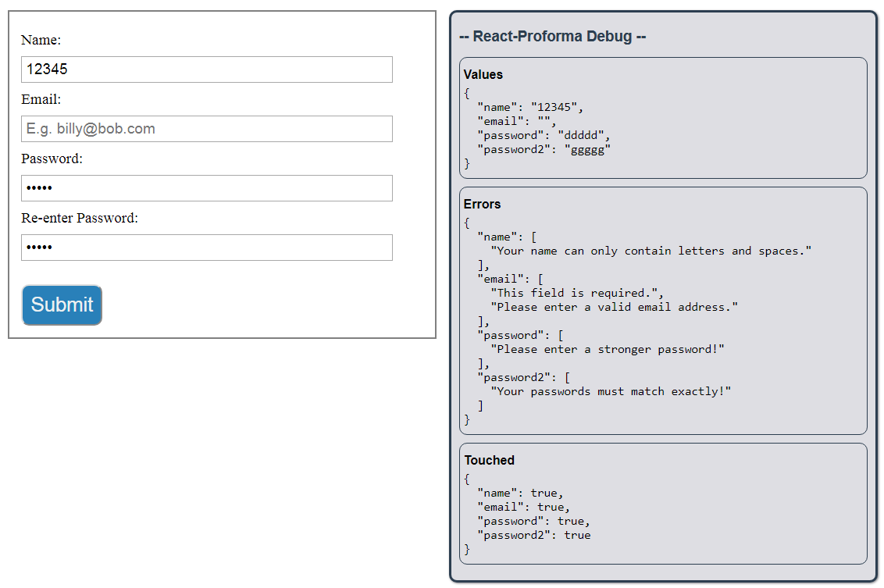This screenshot has height=588, width=884.
Task: Click the "Email:" label
Action: (41, 99)
